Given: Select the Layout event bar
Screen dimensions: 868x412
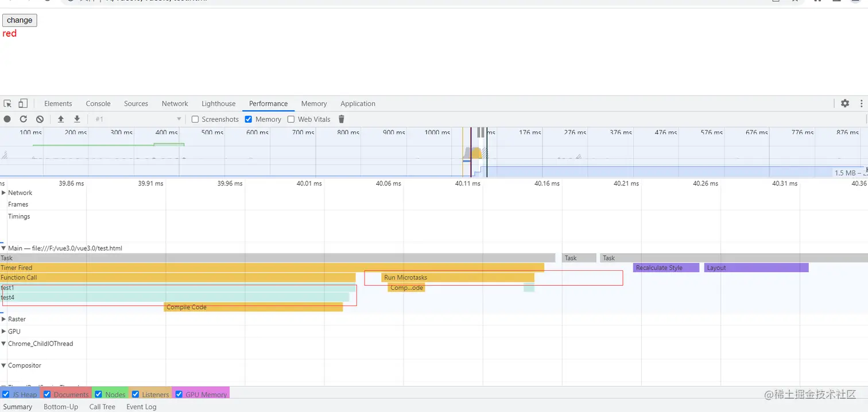Looking at the screenshot, I should tap(756, 268).
